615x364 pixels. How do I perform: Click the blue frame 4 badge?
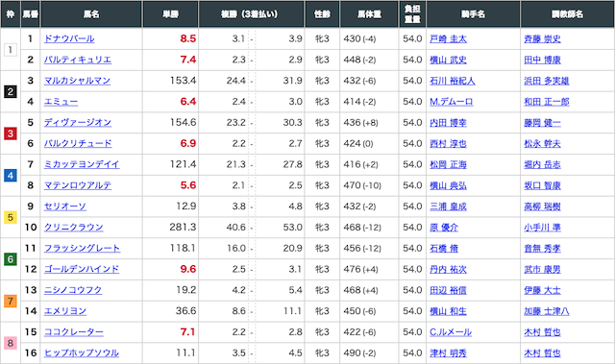click(x=11, y=176)
